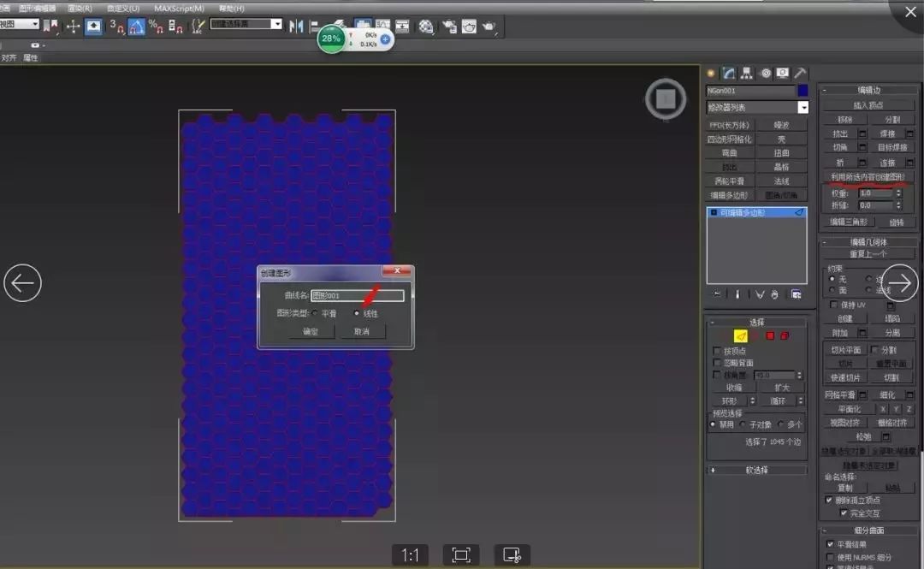Toggle the 保持 UV checkbox
Image resolution: width=924 pixels, height=569 pixels.
click(x=833, y=305)
